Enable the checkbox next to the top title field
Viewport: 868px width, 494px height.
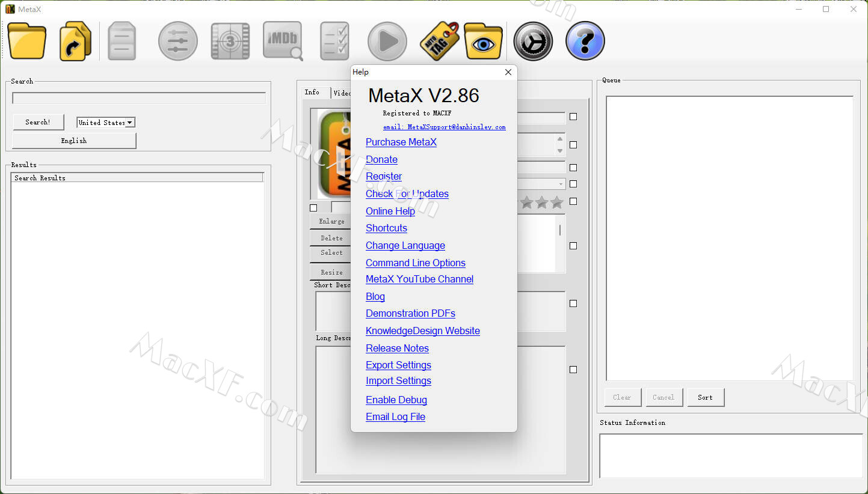(573, 117)
